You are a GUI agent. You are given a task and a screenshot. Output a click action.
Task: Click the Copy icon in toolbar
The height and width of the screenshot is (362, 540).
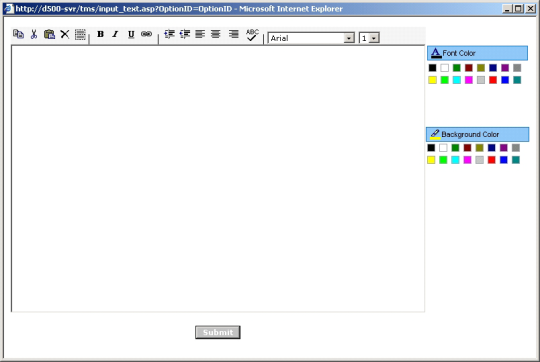click(18, 34)
